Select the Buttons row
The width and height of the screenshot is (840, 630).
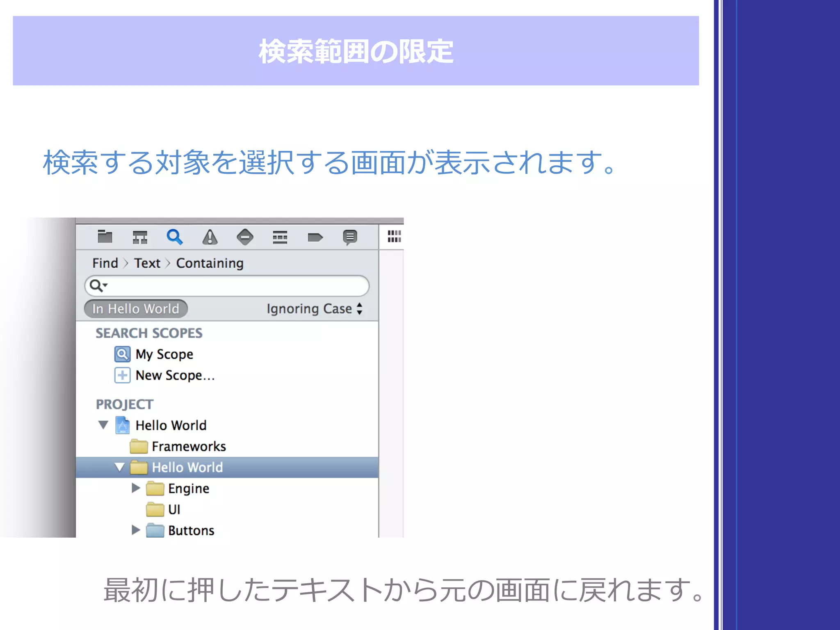click(x=227, y=530)
